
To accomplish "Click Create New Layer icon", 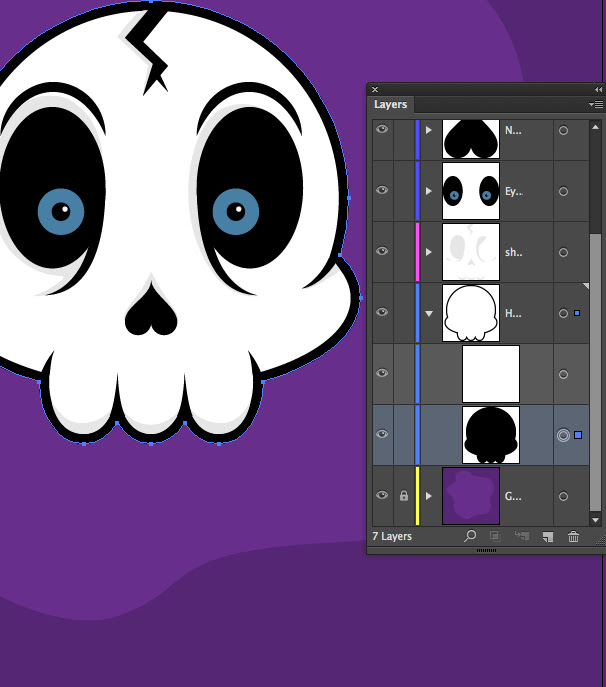I will coord(548,536).
